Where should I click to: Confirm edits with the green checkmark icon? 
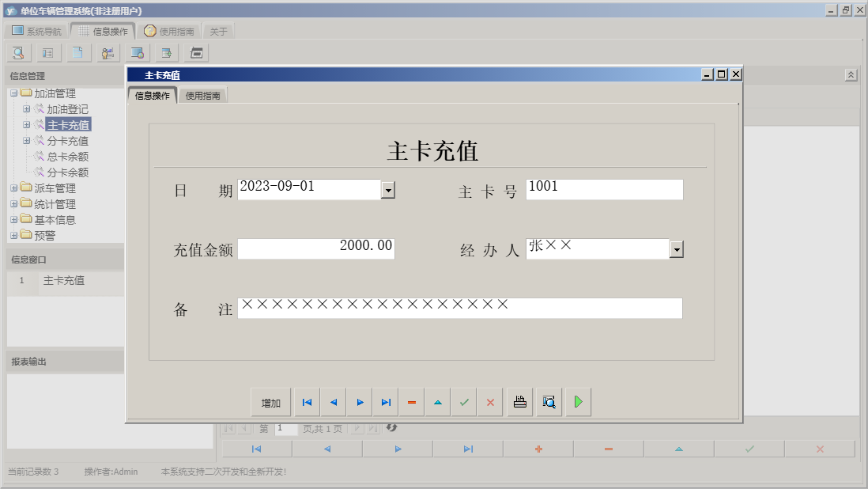click(464, 402)
